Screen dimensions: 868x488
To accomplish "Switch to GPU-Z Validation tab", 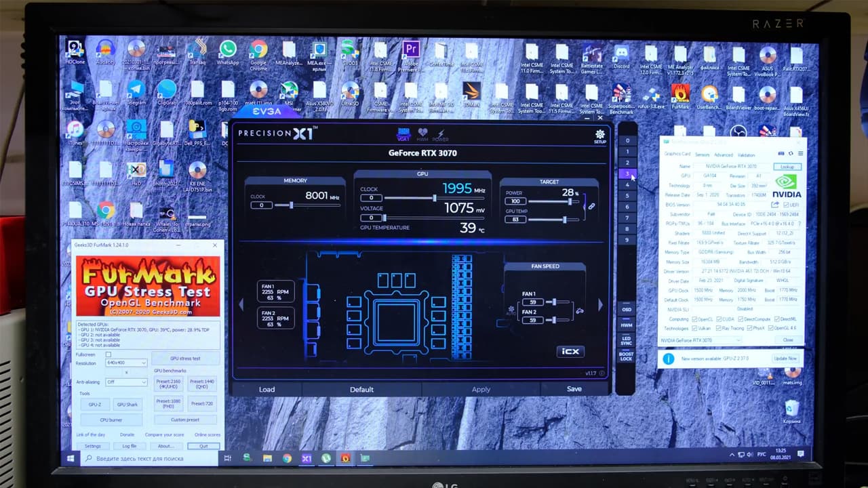I will pos(746,155).
